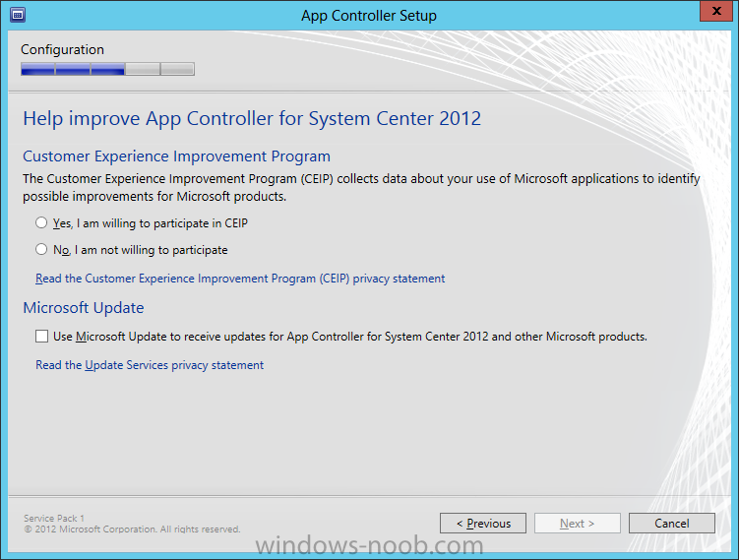The width and height of the screenshot is (739, 560).
Task: Open the window system menu icon
Action: [18, 15]
